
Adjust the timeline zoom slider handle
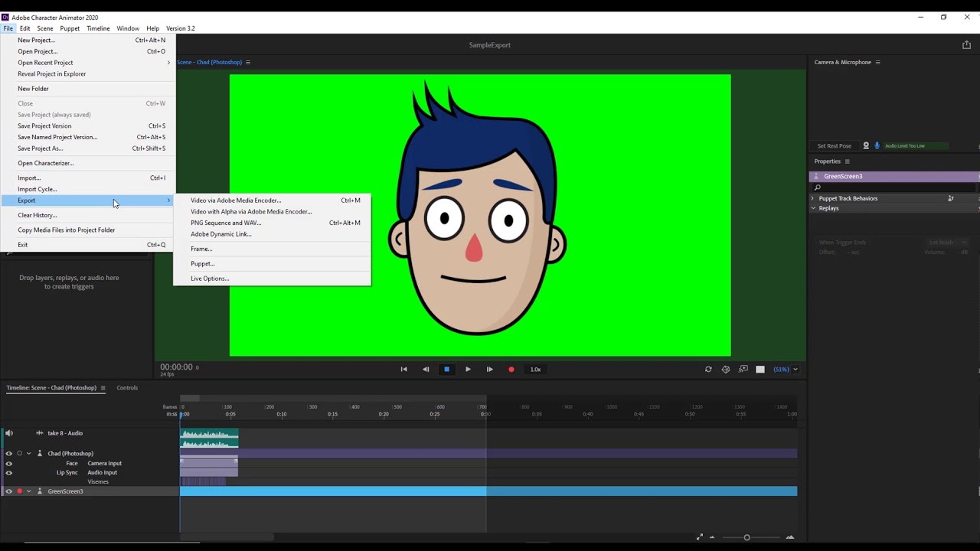(x=746, y=537)
